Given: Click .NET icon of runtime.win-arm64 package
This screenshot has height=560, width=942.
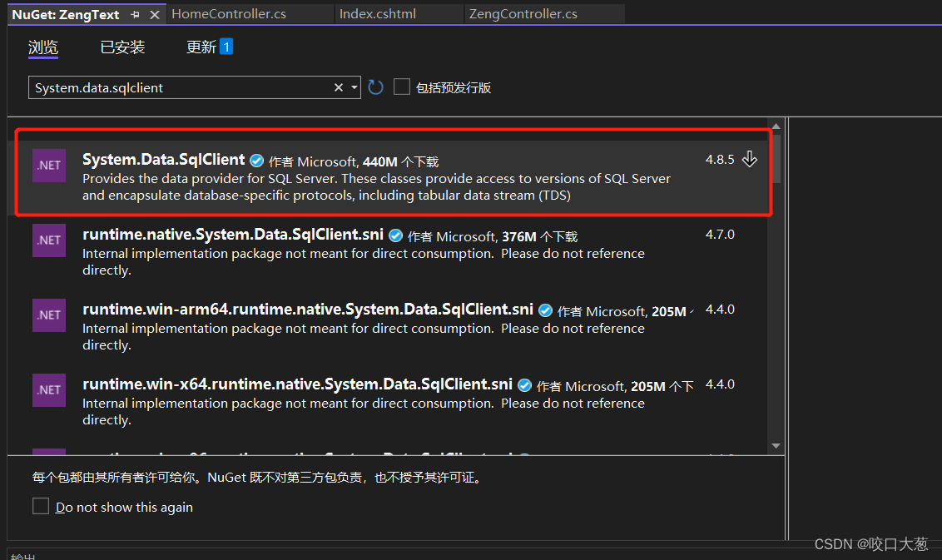Looking at the screenshot, I should (49, 315).
